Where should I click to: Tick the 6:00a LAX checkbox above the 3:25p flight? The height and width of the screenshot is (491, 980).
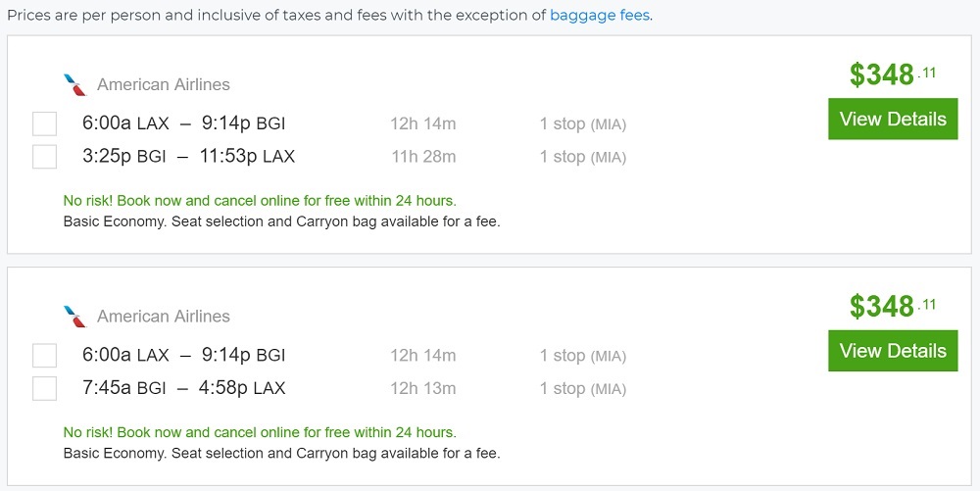(x=44, y=124)
